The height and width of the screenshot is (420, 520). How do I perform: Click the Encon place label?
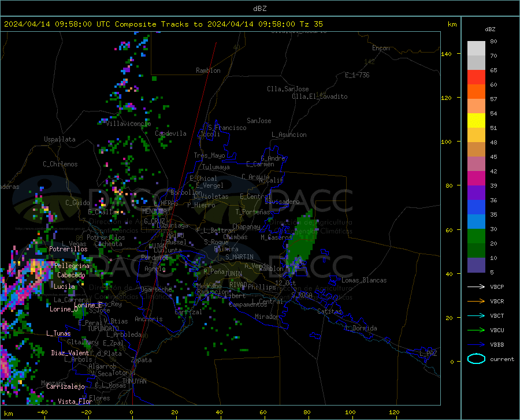(x=381, y=48)
